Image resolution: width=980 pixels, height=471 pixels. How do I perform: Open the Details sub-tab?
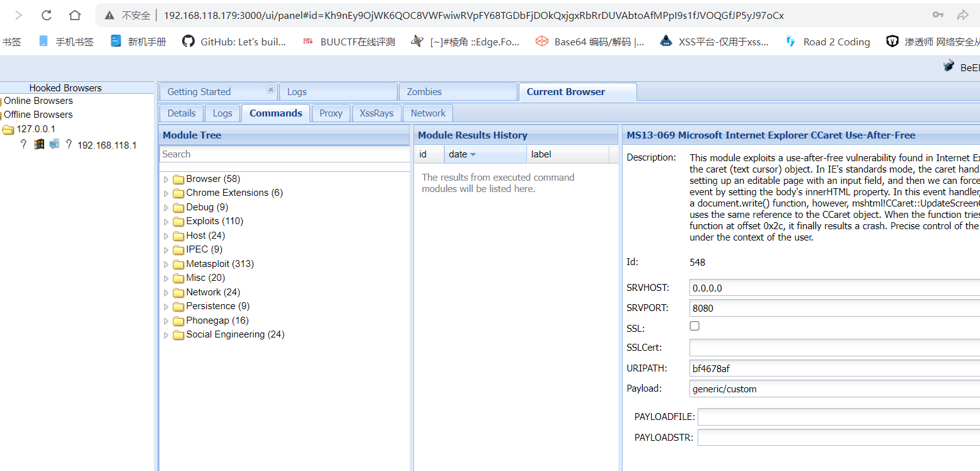[182, 113]
